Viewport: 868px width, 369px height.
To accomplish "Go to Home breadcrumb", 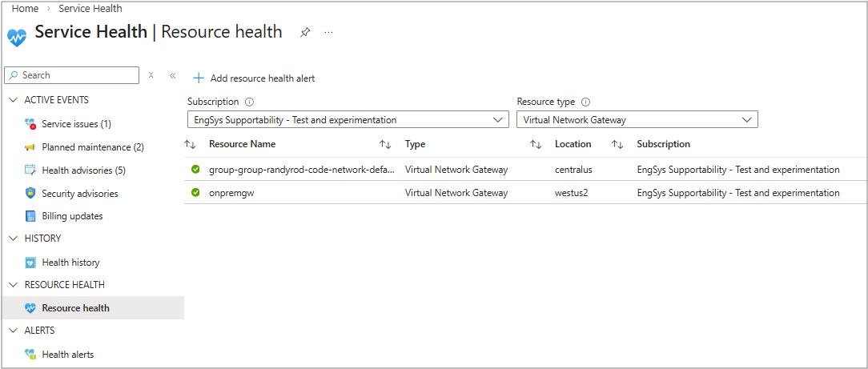I will pyautogui.click(x=25, y=8).
